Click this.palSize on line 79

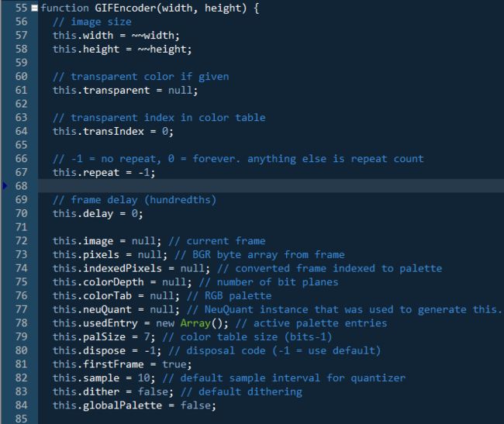[89, 337]
